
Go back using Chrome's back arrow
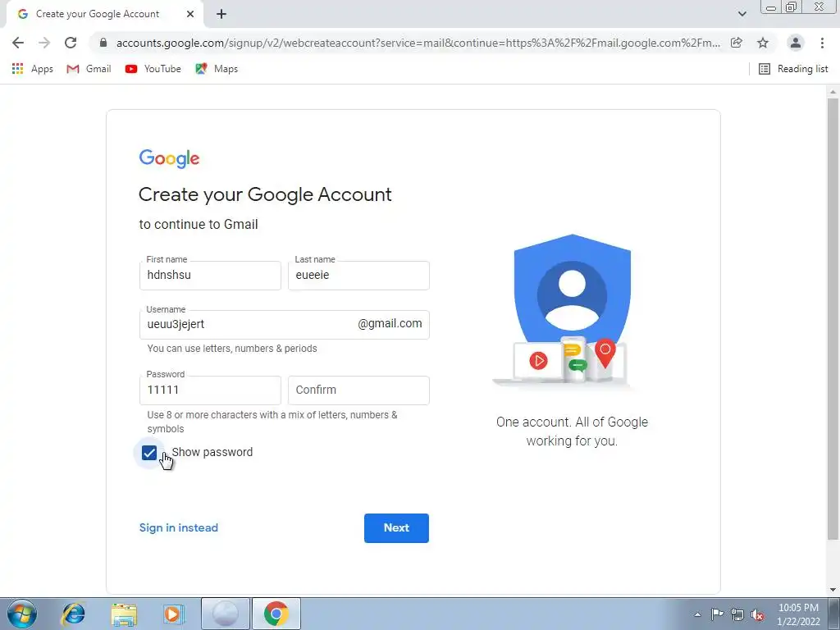tap(18, 43)
